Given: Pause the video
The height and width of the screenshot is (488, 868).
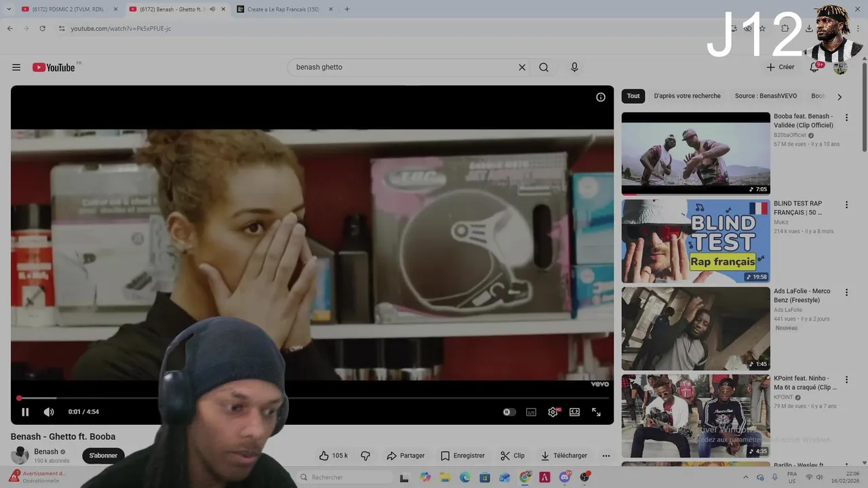Looking at the screenshot, I should (x=25, y=412).
